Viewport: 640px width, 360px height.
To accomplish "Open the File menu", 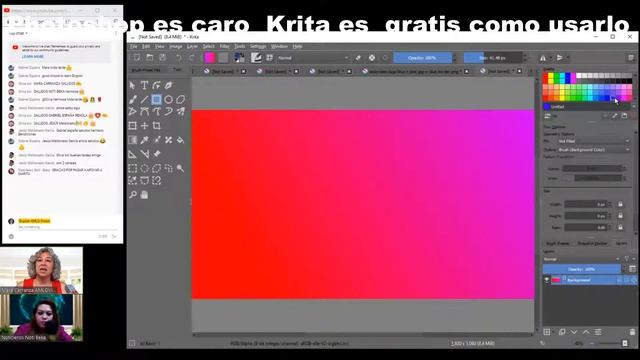I will pyautogui.click(x=133, y=47).
